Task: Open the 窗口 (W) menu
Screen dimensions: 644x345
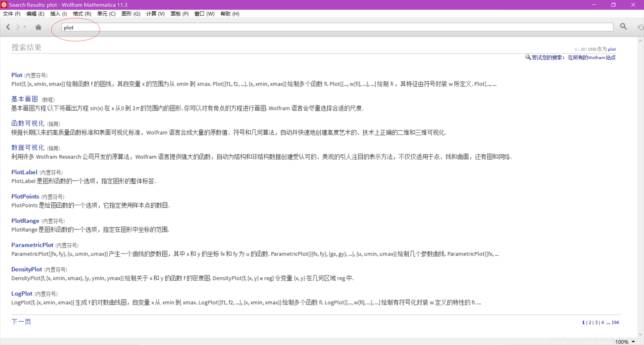Action: click(x=204, y=14)
